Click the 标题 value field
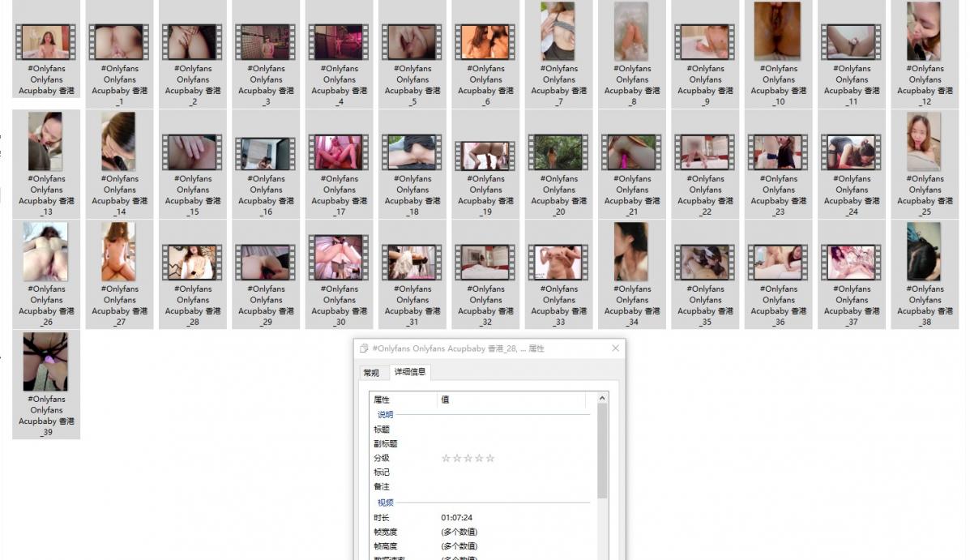The width and height of the screenshot is (970, 560). (x=511, y=430)
